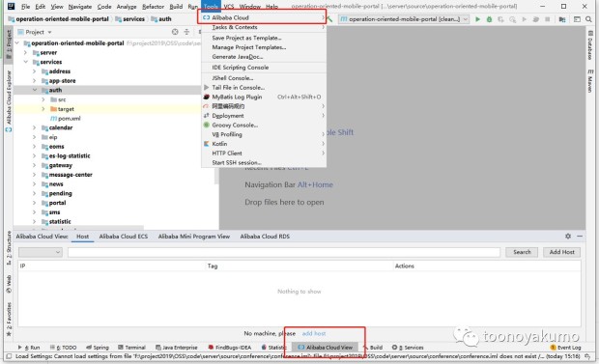Viewport: 599px width, 364px height.
Task: Follow the add host link
Action: pyautogui.click(x=314, y=333)
